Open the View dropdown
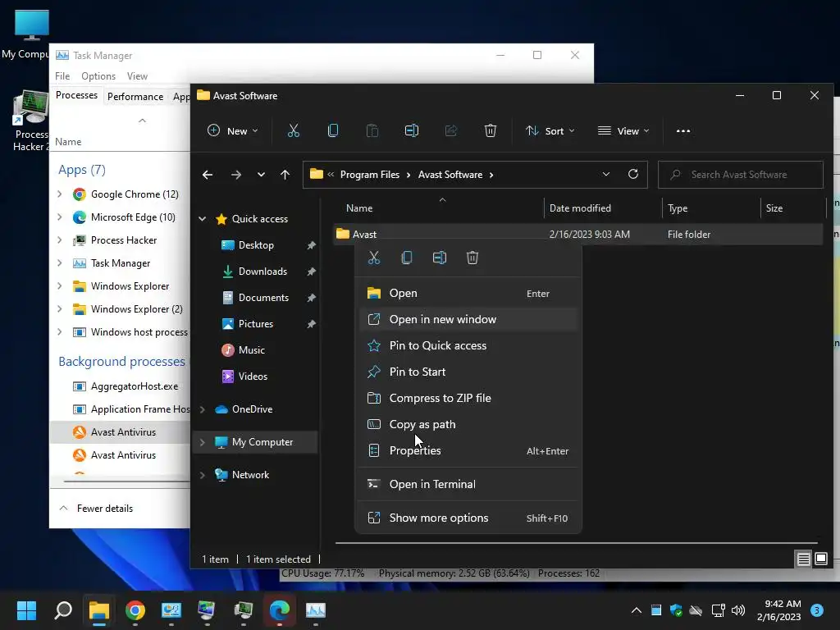The image size is (840, 630). (x=623, y=130)
